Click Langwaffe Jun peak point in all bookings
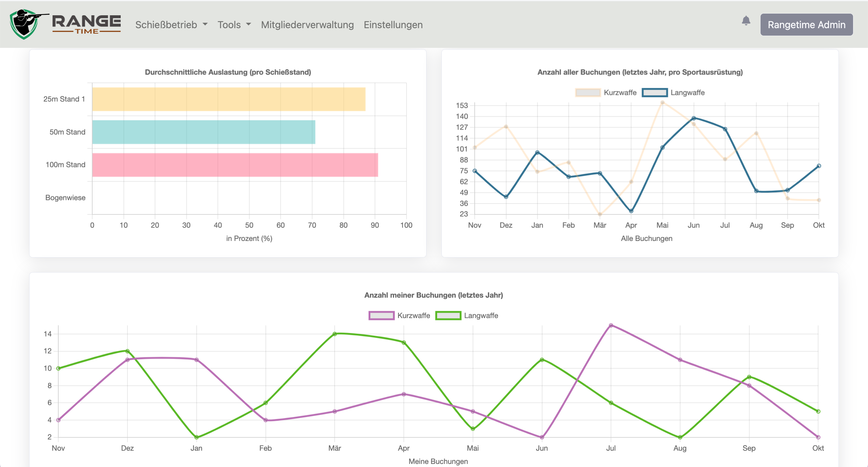Viewport: 868px width, 467px height. pyautogui.click(x=694, y=118)
